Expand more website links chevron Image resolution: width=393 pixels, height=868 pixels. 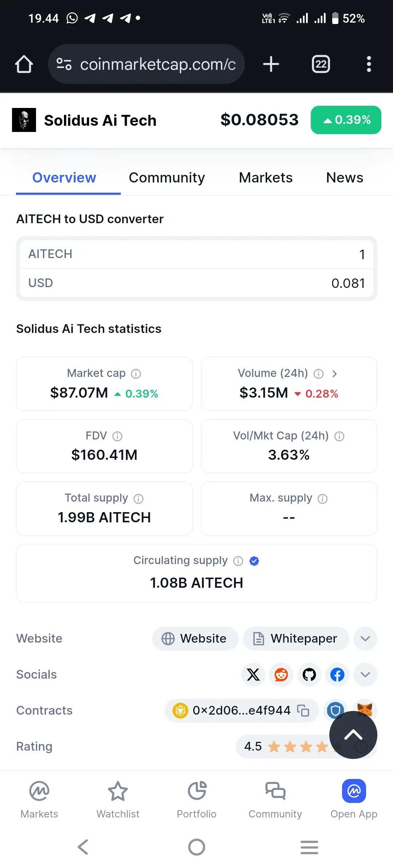365,639
